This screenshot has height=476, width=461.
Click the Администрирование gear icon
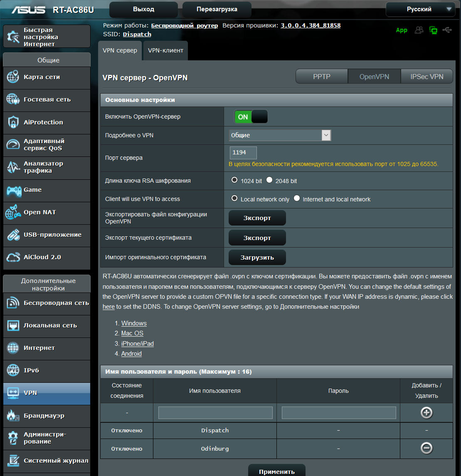13,438
